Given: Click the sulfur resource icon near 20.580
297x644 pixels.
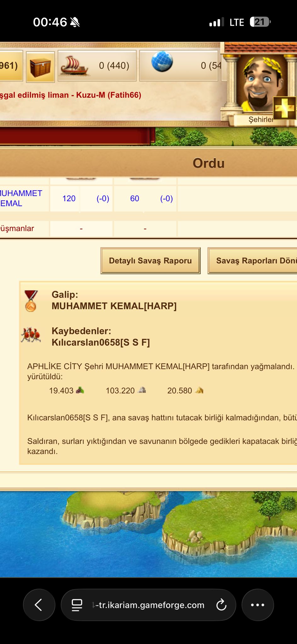Looking at the screenshot, I should point(199,390).
